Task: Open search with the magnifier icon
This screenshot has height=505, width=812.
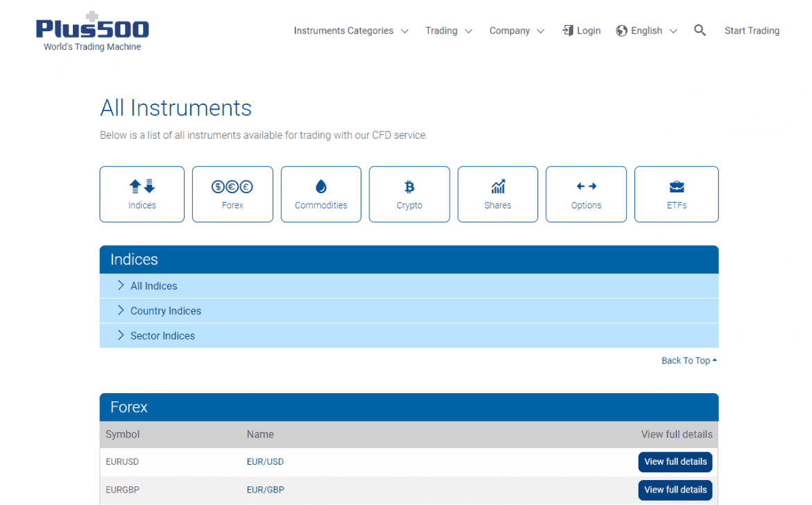Action: coord(700,30)
